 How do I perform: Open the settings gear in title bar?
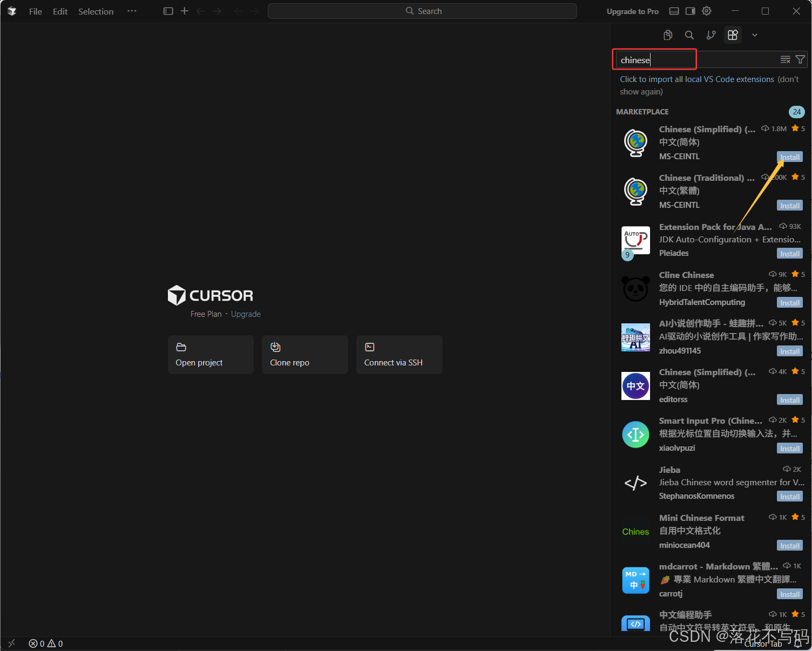(x=707, y=11)
